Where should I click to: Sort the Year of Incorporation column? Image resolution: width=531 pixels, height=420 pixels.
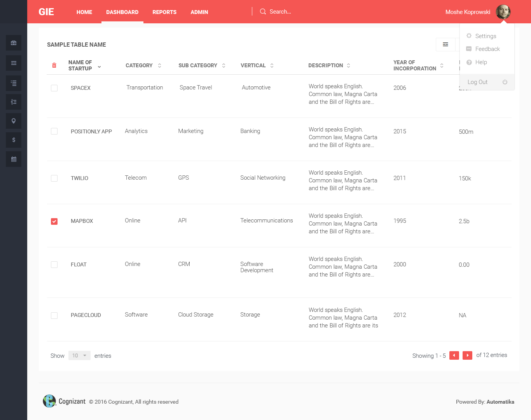click(x=442, y=65)
